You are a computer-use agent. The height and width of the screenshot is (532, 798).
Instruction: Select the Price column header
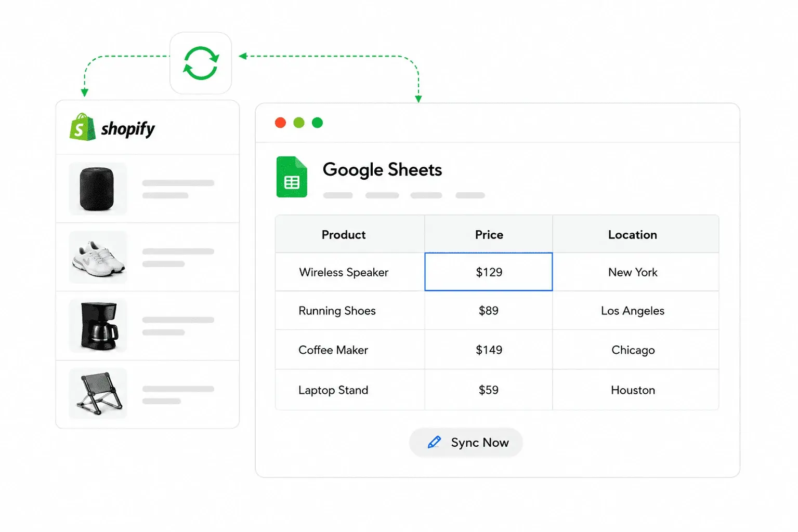pyautogui.click(x=489, y=234)
